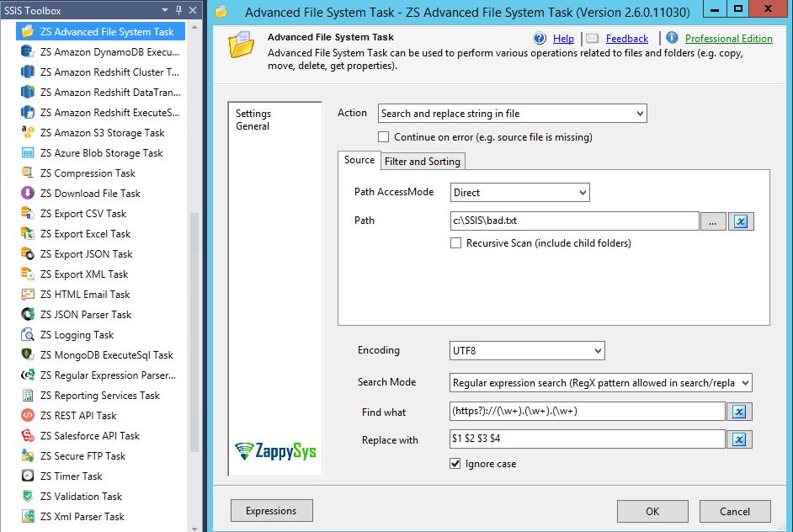Select the ZS Advanced File System Task icon
The image size is (793, 532).
click(x=28, y=31)
